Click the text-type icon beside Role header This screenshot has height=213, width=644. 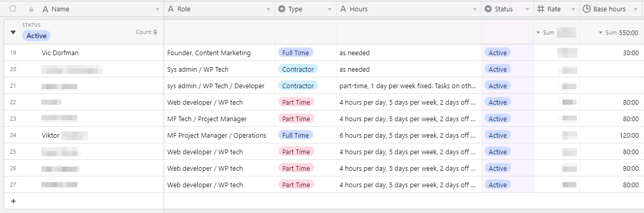click(x=171, y=9)
